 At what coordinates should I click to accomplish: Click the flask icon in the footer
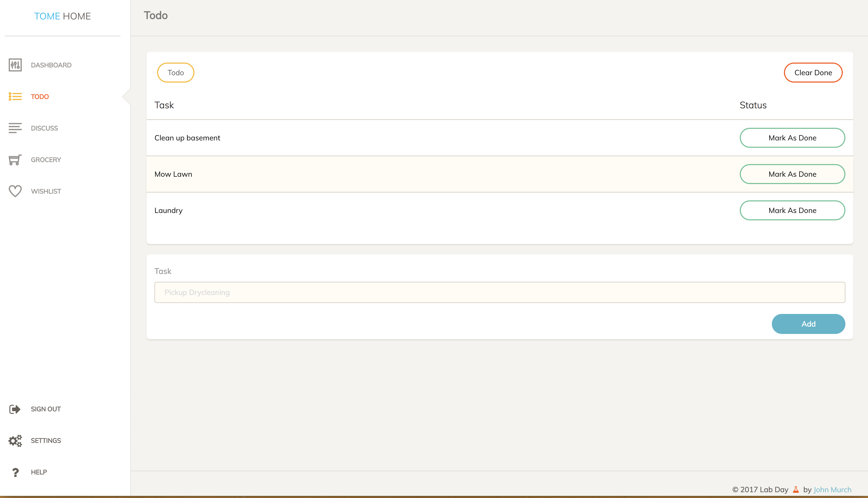coord(795,489)
